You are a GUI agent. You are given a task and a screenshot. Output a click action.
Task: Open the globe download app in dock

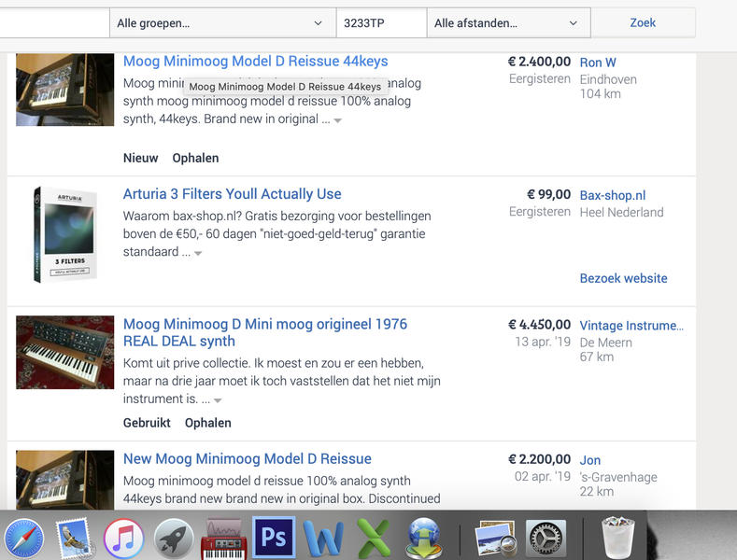point(424,539)
